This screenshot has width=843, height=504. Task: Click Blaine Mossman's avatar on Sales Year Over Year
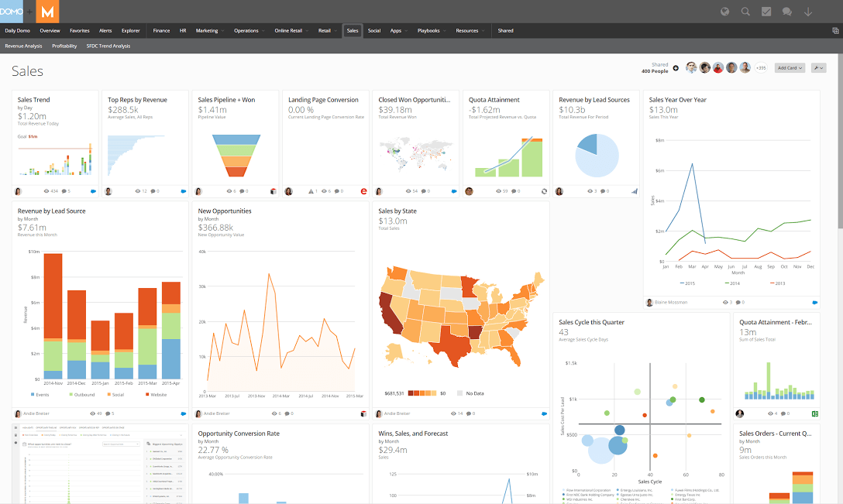click(x=649, y=302)
